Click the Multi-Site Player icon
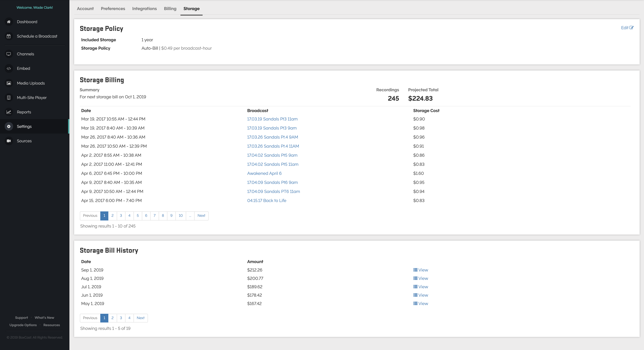 click(9, 98)
